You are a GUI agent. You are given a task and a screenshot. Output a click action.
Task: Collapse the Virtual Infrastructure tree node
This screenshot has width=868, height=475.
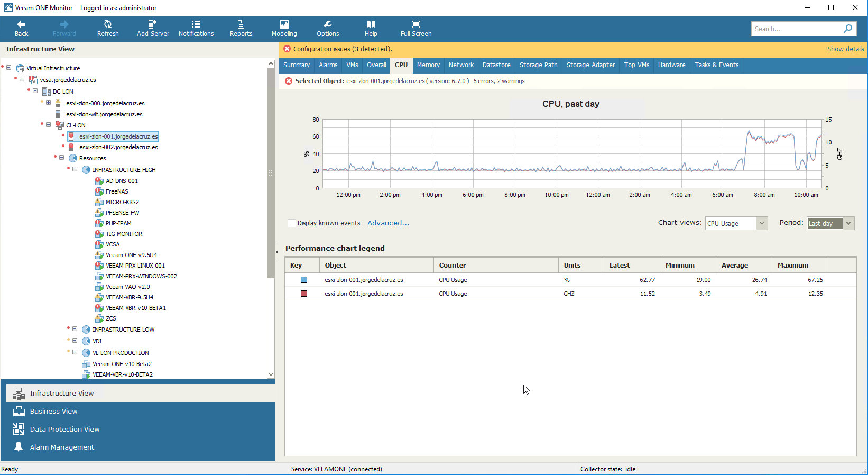(9, 68)
